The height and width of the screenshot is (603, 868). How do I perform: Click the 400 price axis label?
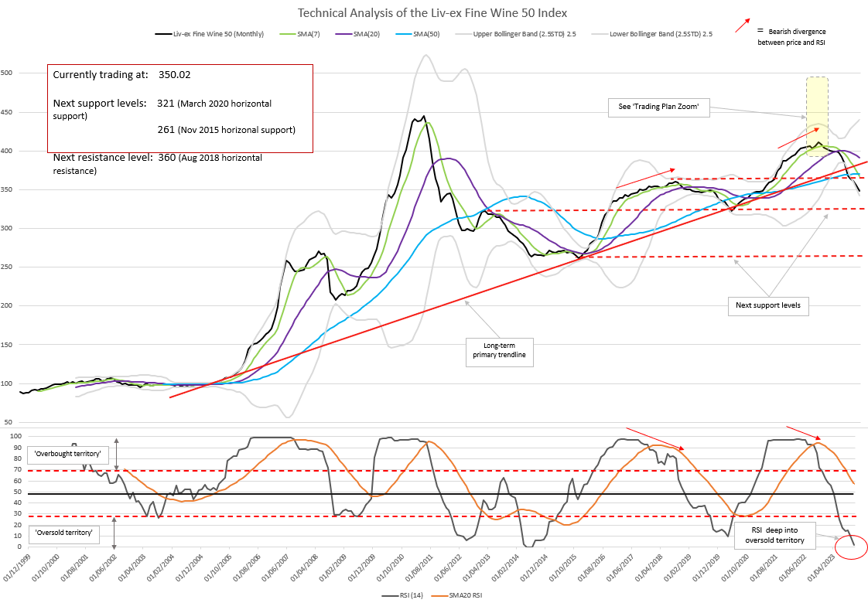pos(7,151)
